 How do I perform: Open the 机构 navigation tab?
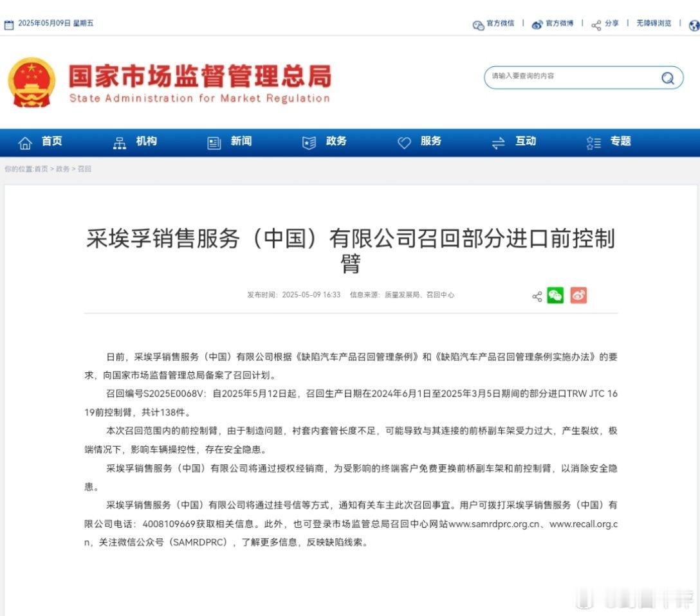[x=147, y=141]
